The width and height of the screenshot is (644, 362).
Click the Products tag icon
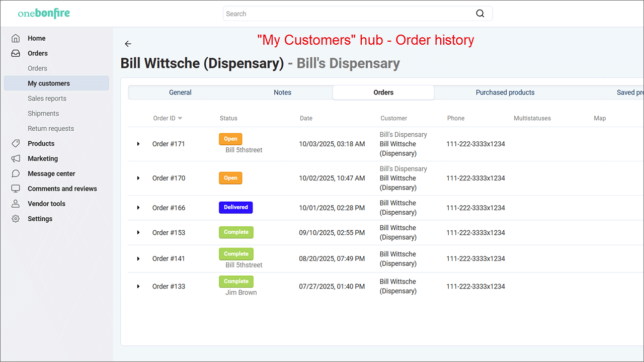(16, 143)
